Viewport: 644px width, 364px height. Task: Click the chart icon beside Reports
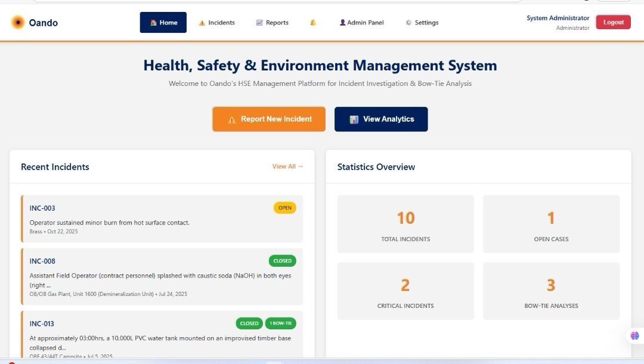(x=259, y=23)
